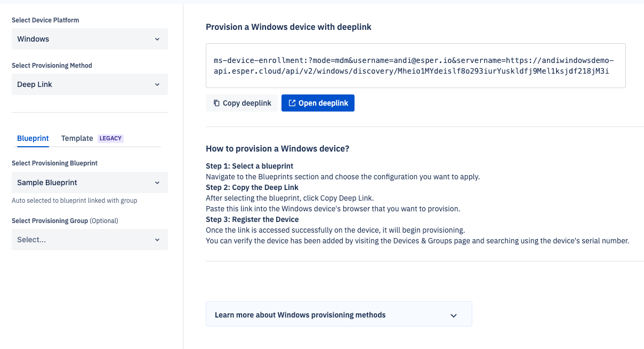Select the Blueprint tab
The width and height of the screenshot is (644, 349).
click(x=33, y=138)
